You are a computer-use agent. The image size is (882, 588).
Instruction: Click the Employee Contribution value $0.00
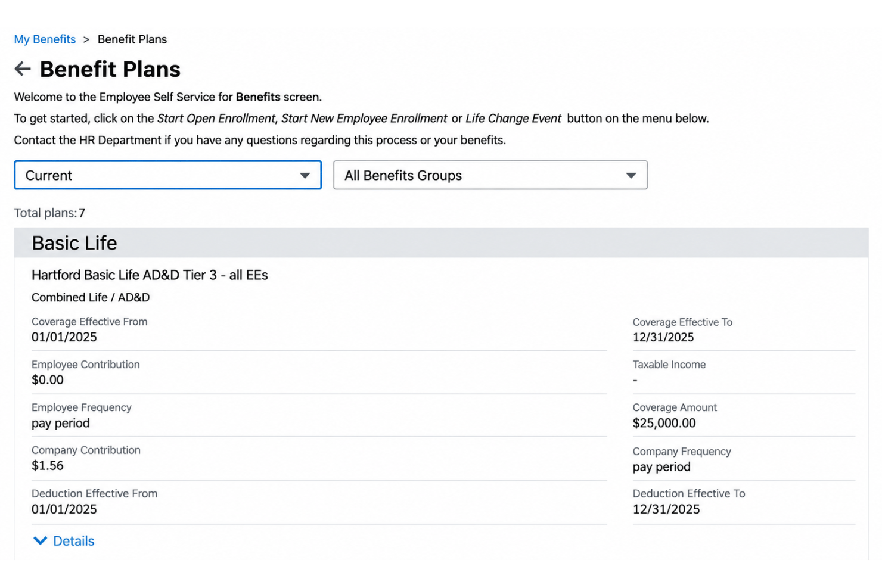click(x=48, y=380)
